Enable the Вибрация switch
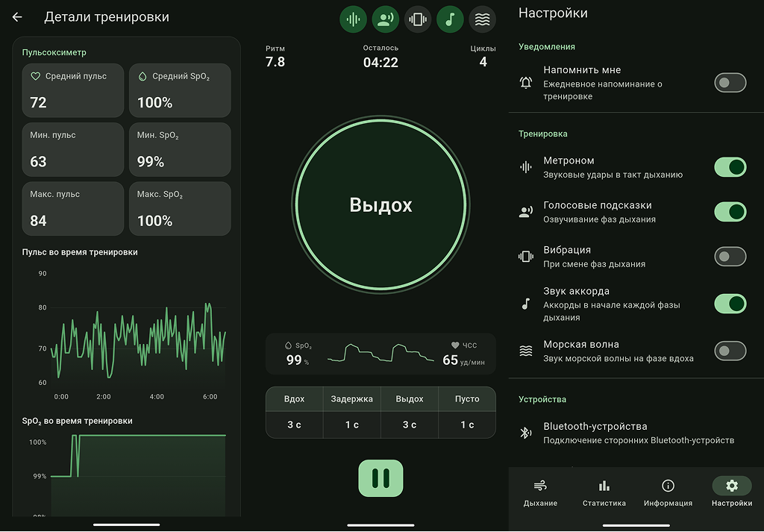764x532 pixels. pos(730,256)
